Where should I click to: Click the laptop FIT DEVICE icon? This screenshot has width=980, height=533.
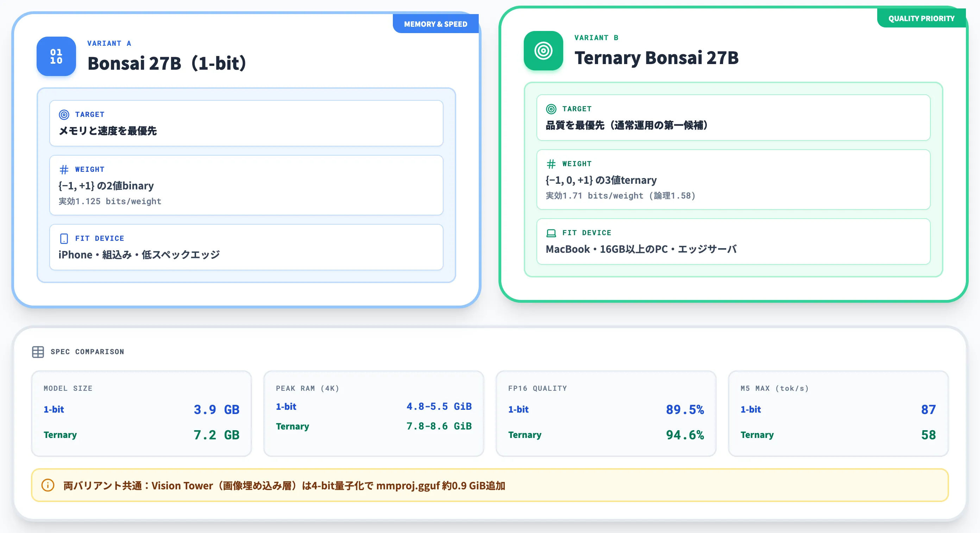(551, 233)
